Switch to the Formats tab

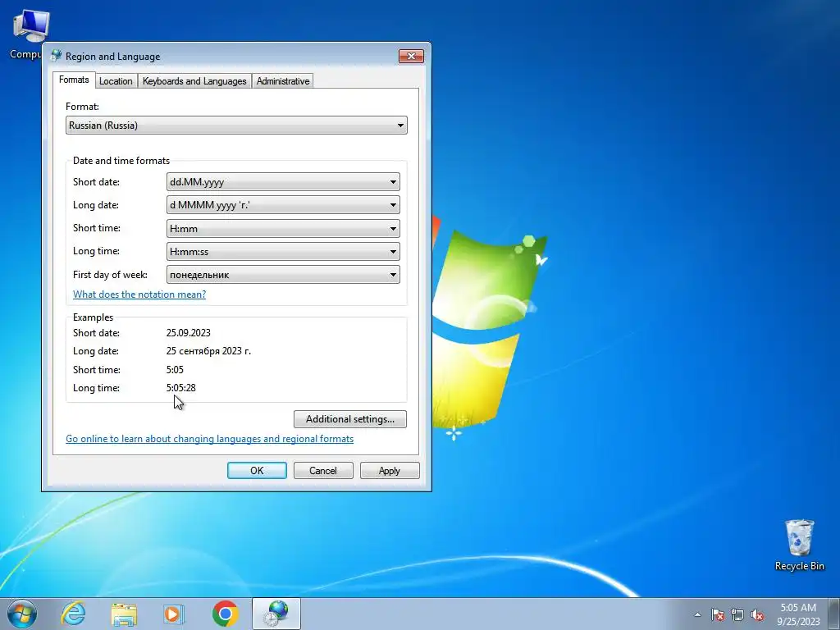pyautogui.click(x=74, y=80)
